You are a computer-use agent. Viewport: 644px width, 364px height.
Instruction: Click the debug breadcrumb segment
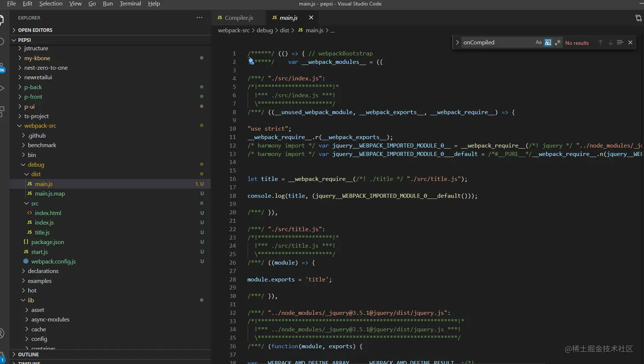264,30
